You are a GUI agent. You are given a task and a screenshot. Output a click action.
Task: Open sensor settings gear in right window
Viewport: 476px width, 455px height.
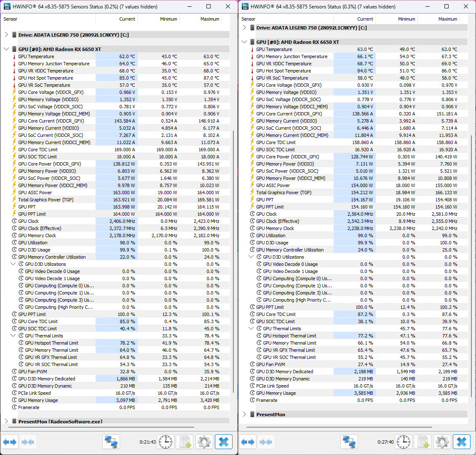click(442, 442)
